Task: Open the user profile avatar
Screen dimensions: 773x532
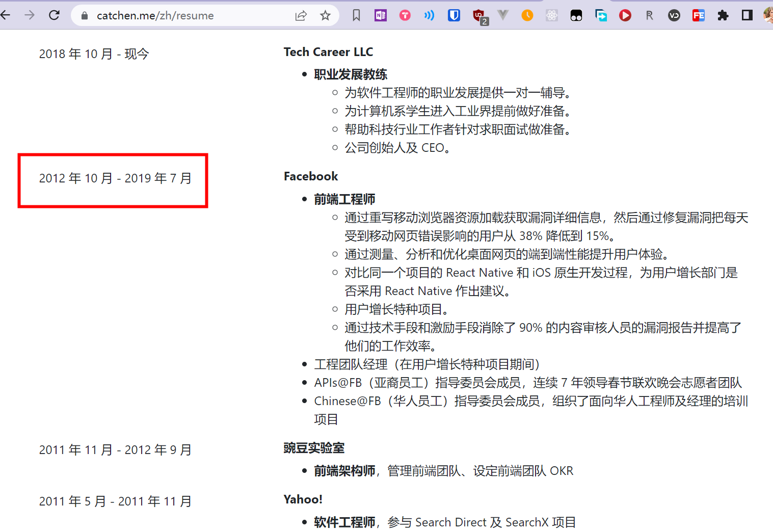Action: point(768,15)
